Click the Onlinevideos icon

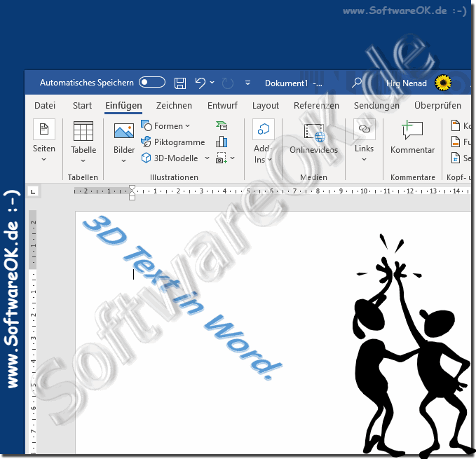pyautogui.click(x=314, y=133)
